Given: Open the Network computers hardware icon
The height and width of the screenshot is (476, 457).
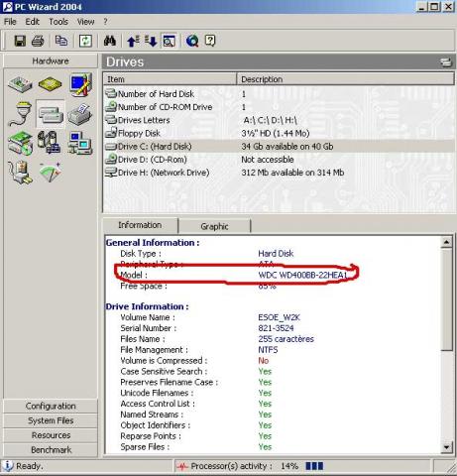Looking at the screenshot, I should 79,143.
